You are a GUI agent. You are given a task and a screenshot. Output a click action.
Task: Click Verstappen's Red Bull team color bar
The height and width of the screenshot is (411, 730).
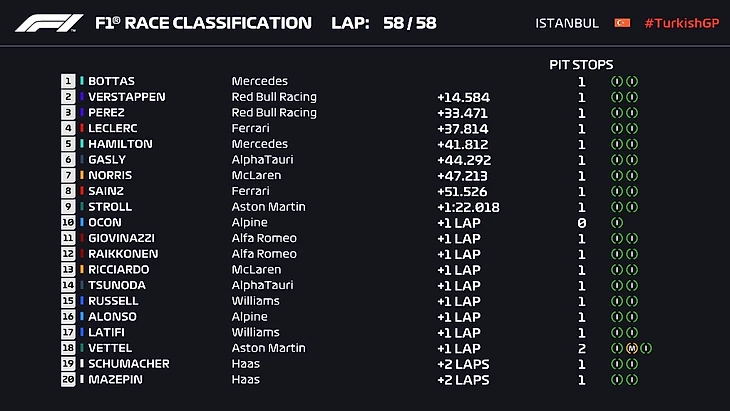tap(82, 97)
